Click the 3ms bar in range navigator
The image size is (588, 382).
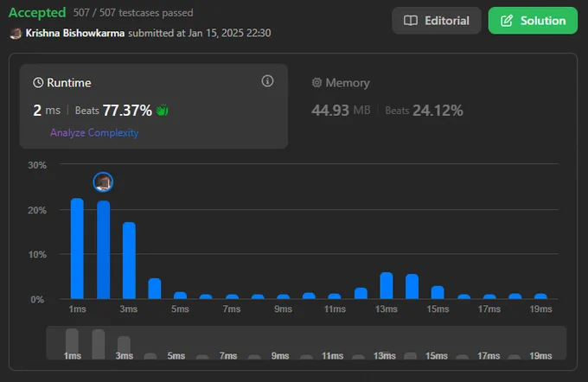click(124, 347)
